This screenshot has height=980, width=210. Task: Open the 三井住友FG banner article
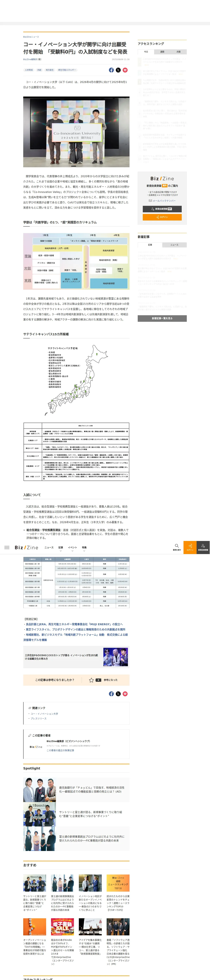[76, 657]
